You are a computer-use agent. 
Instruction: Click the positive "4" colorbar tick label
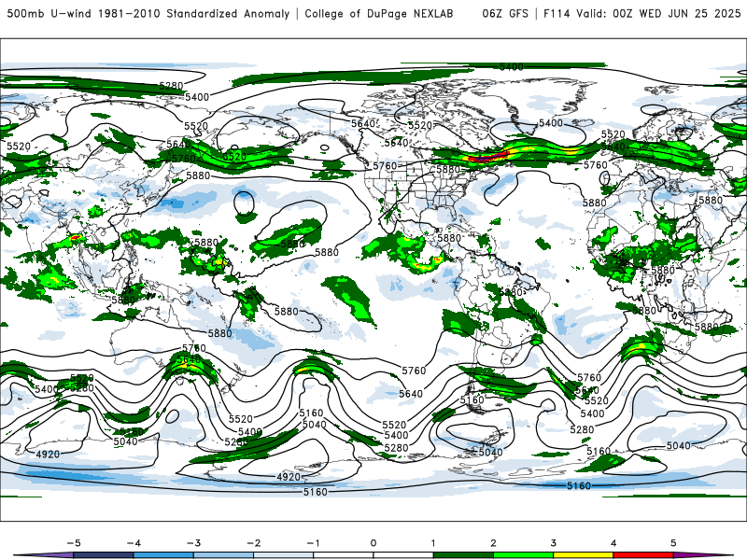click(613, 543)
